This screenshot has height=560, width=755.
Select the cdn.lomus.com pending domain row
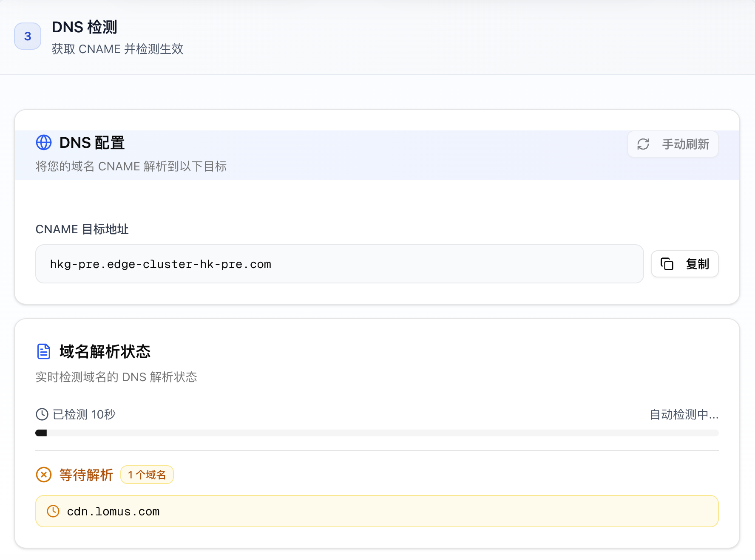click(377, 511)
